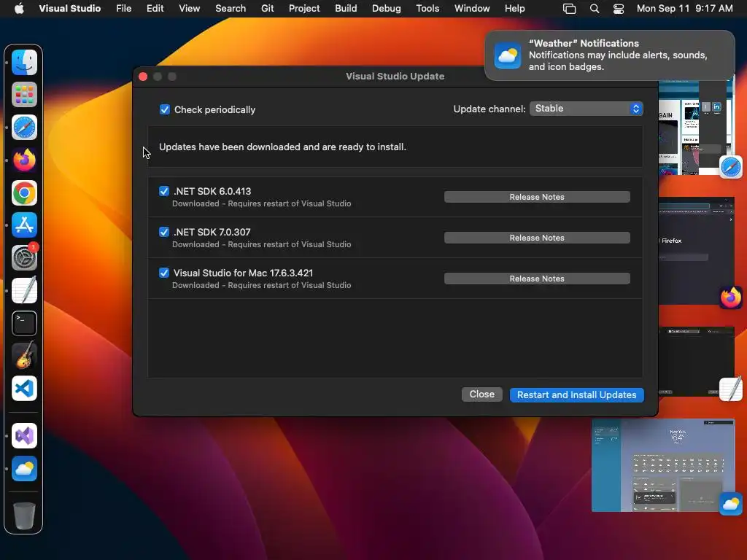
Task: Open the App Store dock icon
Action: [24, 225]
